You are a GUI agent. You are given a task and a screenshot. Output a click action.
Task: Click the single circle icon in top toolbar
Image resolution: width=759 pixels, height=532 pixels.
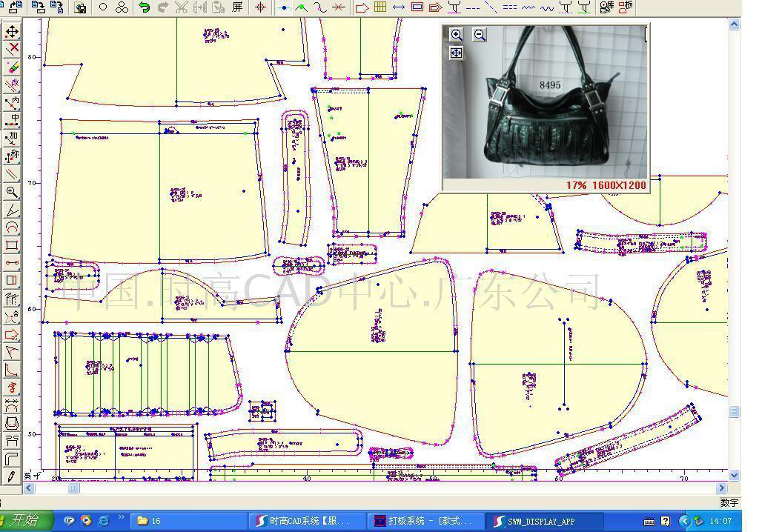[102, 7]
